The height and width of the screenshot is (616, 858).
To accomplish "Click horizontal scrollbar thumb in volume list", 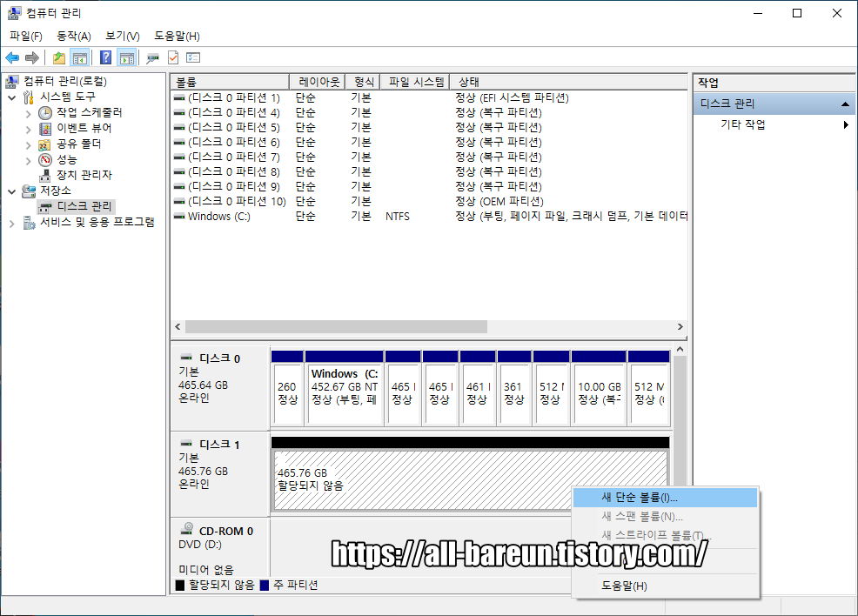I will coord(336,326).
